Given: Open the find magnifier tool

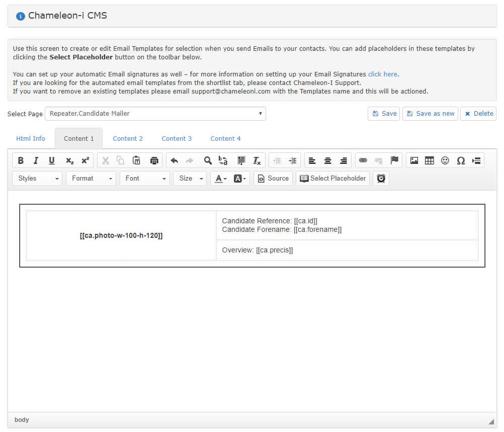Looking at the screenshot, I should click(208, 161).
